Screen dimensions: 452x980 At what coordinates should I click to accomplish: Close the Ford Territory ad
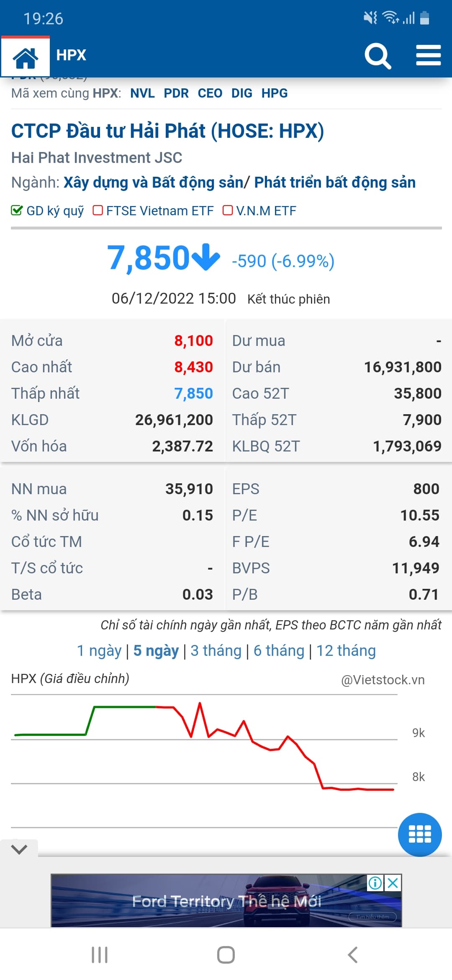point(393,883)
